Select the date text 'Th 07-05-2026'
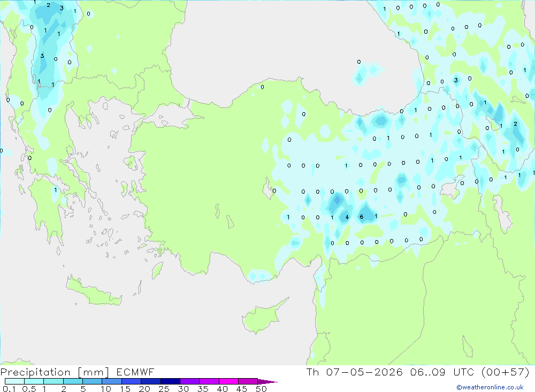535x392 pixels. tap(355, 372)
